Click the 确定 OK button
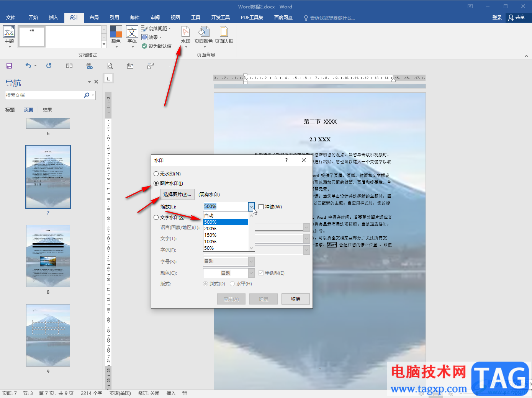 click(x=264, y=299)
